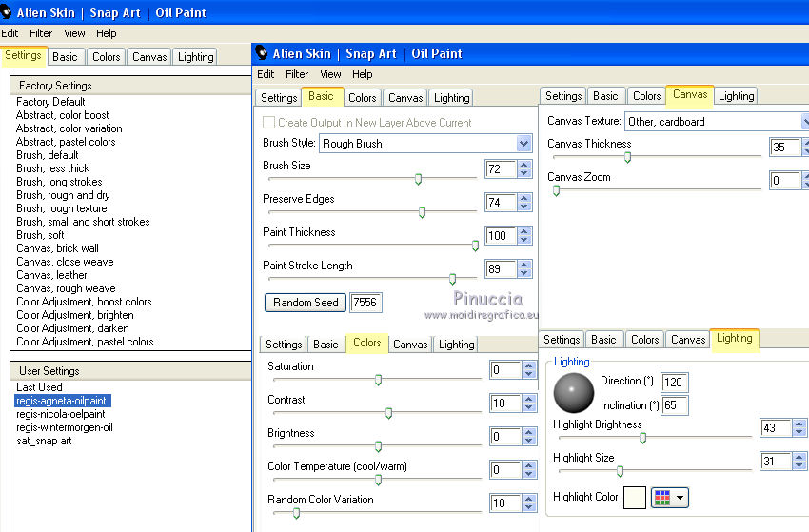Click the Highlight Color swatch
Viewport: 809px width, 532px height.
point(635,498)
